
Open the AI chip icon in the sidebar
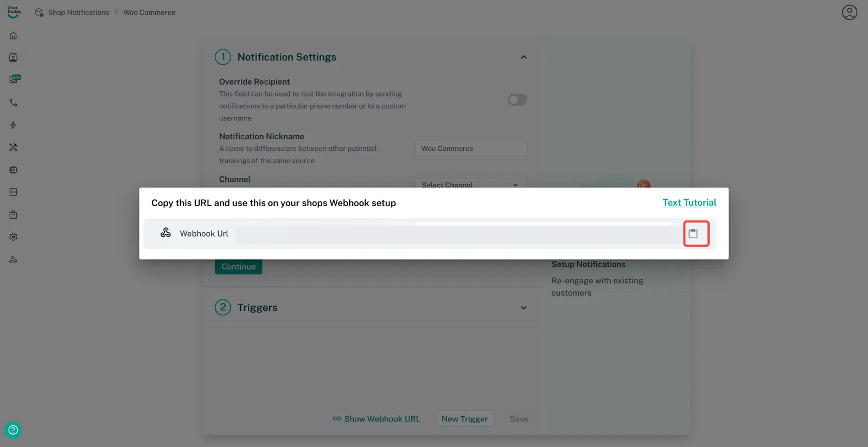click(x=14, y=170)
